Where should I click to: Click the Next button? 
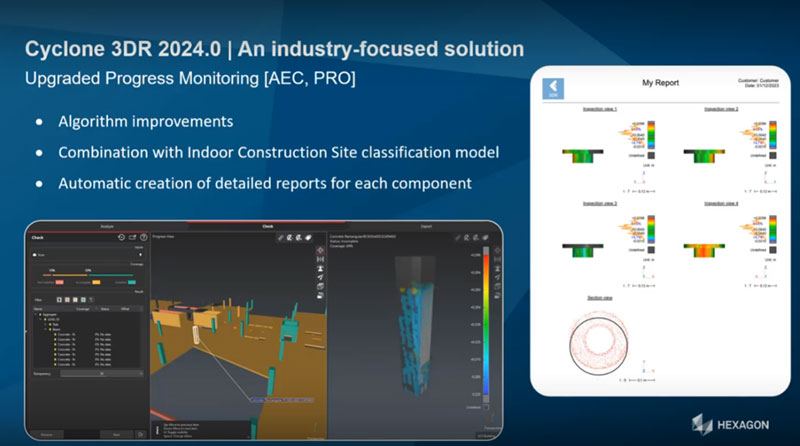coord(117,434)
